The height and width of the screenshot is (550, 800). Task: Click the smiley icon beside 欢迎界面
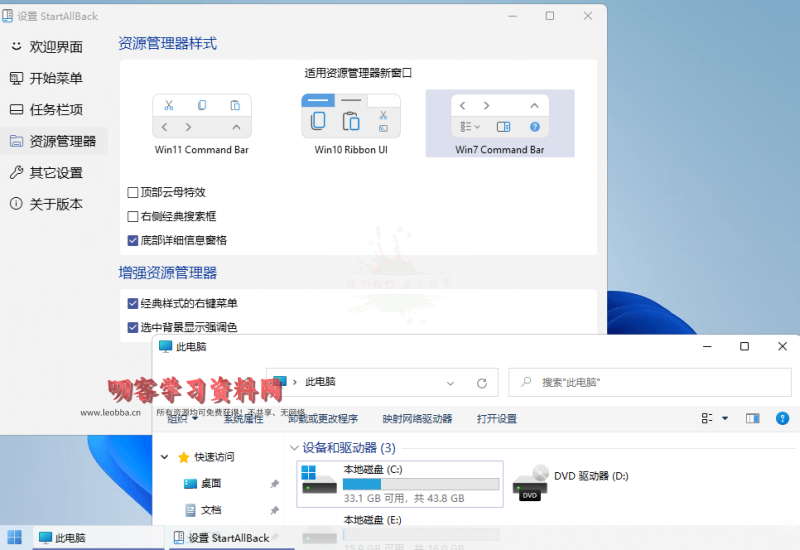coord(16,46)
